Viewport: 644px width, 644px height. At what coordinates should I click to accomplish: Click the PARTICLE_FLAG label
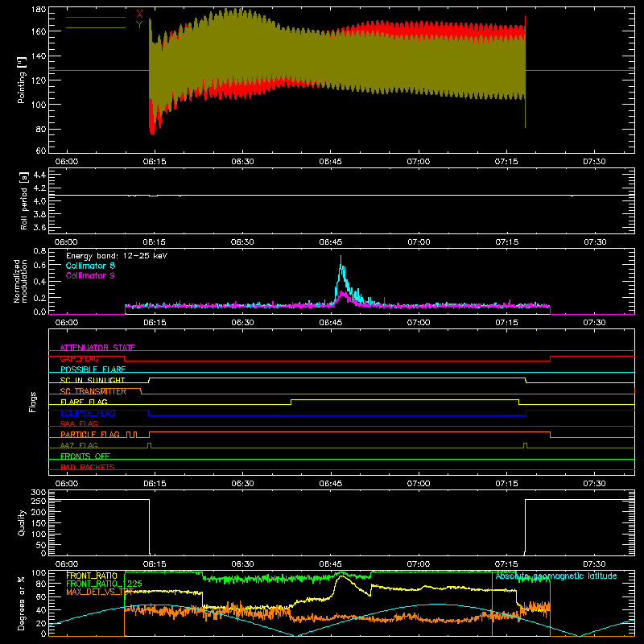90,435
